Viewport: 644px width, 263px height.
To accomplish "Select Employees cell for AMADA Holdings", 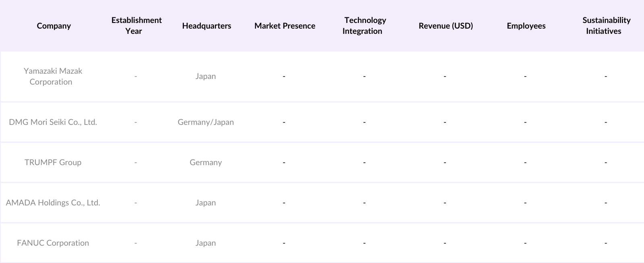I will point(525,203).
